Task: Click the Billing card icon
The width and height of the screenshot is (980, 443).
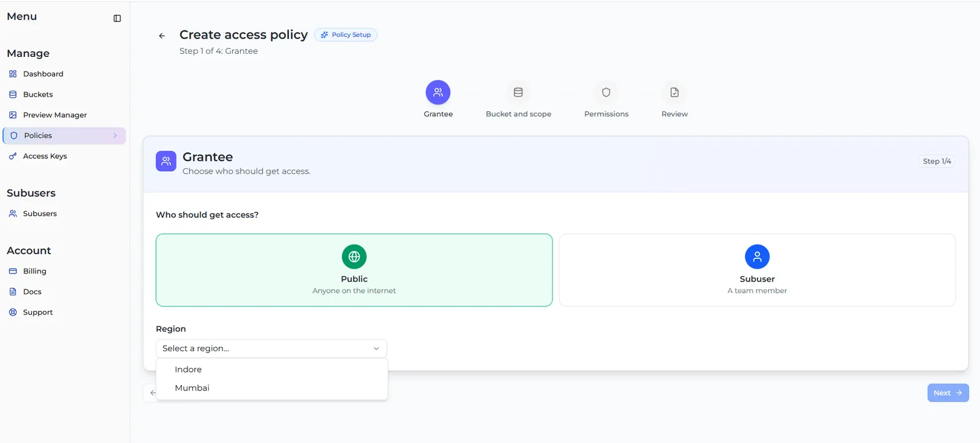Action: (x=13, y=271)
